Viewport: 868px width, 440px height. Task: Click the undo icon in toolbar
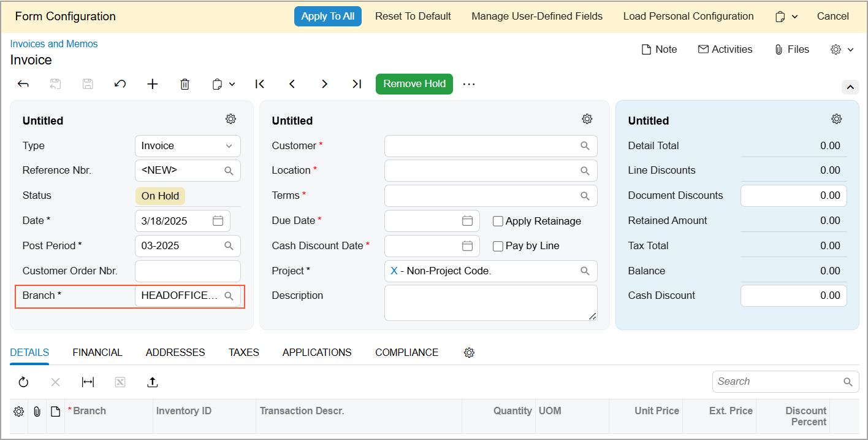coord(120,84)
